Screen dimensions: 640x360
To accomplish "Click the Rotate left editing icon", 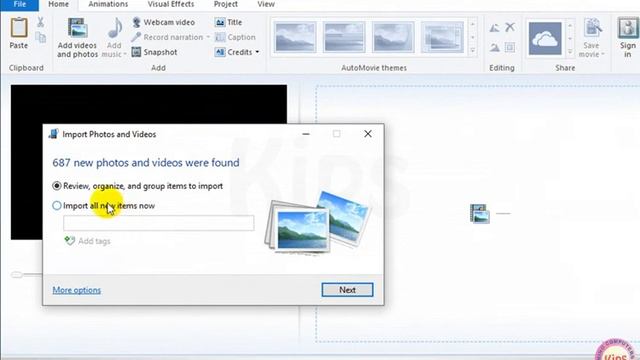I will pos(495,28).
